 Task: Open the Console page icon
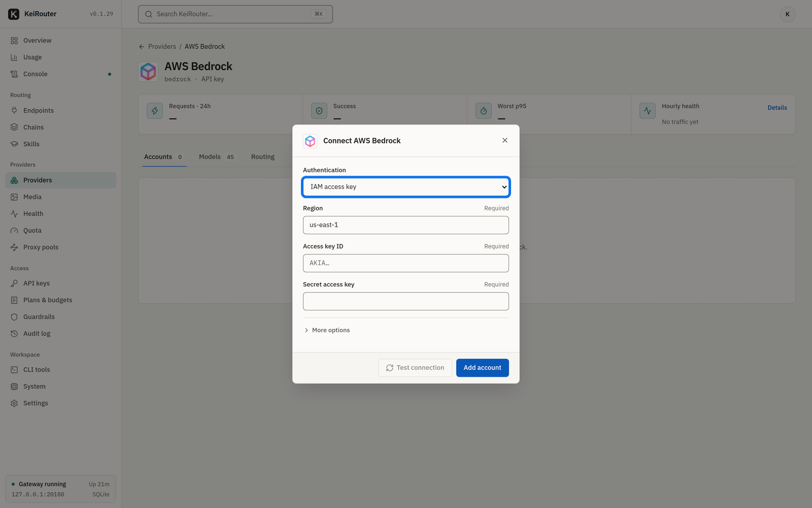14,74
